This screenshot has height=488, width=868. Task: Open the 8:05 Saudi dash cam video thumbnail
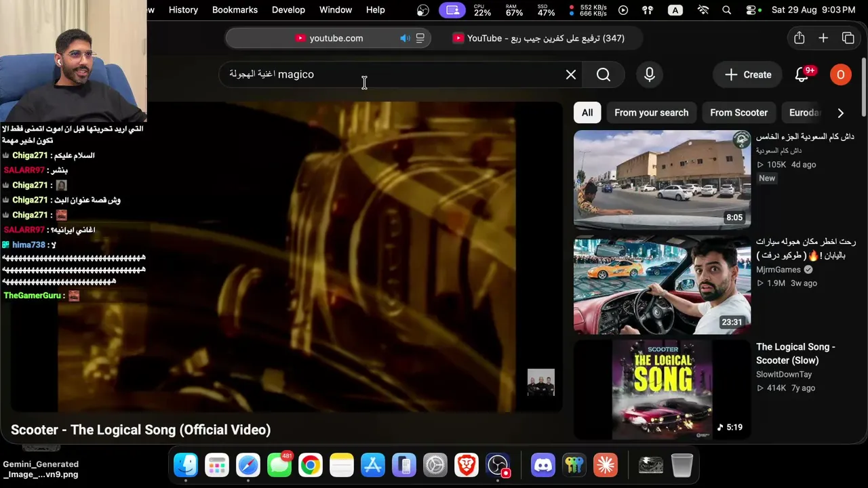click(x=662, y=180)
